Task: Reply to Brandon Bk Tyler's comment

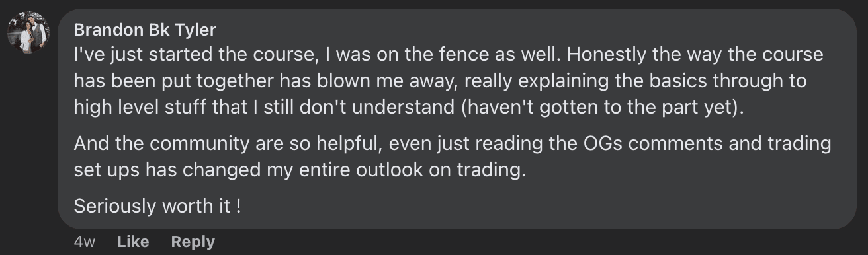Action: (x=193, y=242)
